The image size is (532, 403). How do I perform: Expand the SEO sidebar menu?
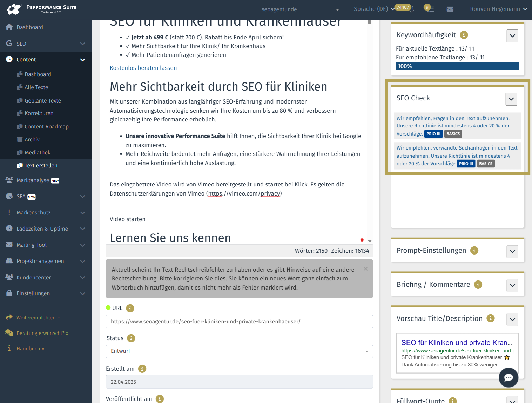[83, 44]
